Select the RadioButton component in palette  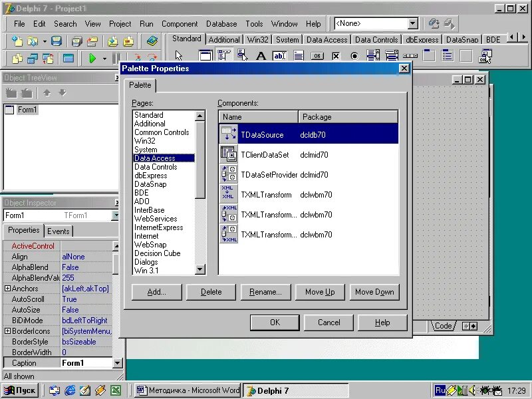point(354,56)
